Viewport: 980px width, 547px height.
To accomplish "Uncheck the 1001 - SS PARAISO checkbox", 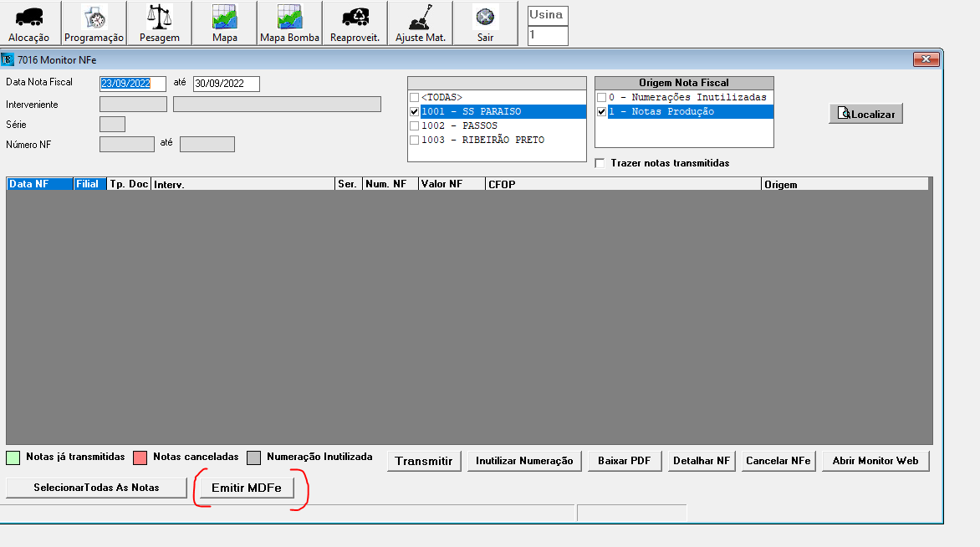I will 415,112.
